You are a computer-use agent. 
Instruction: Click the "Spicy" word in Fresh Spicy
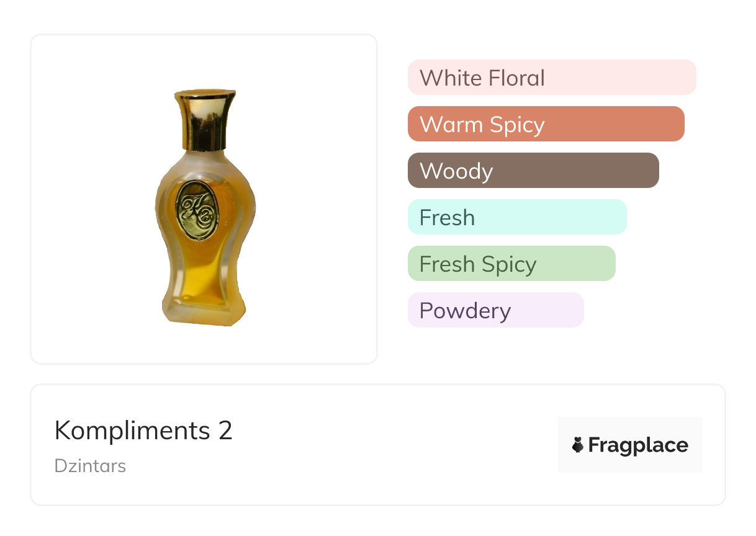click(509, 264)
